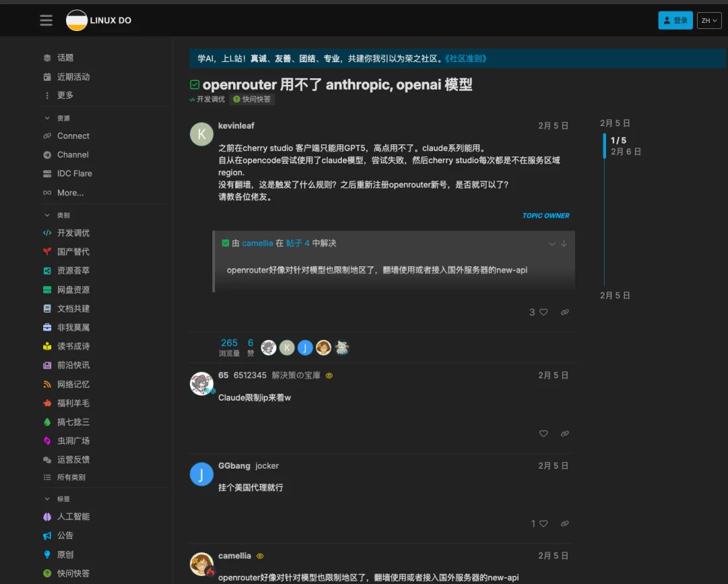Copy link of the Claude限制ip来着w reply

click(x=565, y=434)
